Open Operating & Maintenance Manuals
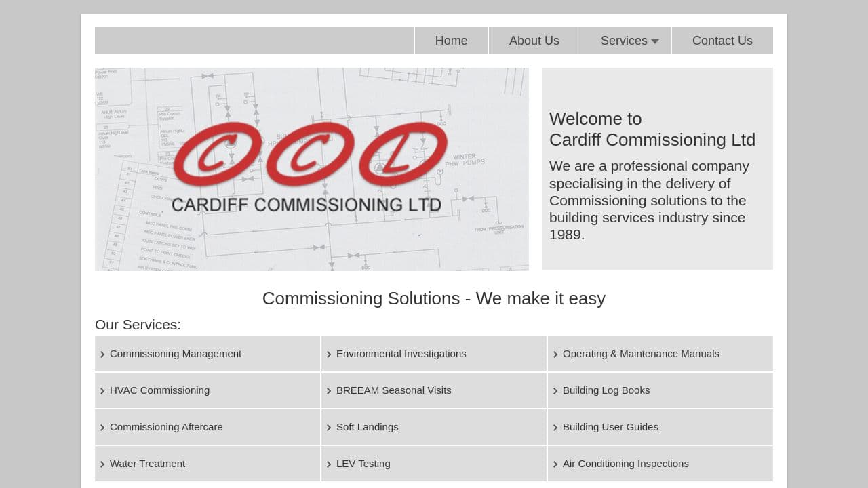 point(660,354)
